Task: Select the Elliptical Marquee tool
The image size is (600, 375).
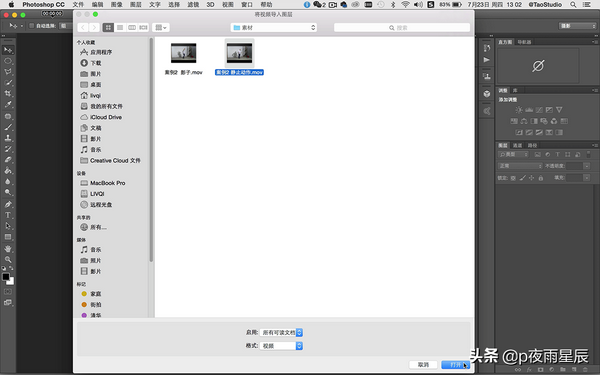Action: pos(8,61)
